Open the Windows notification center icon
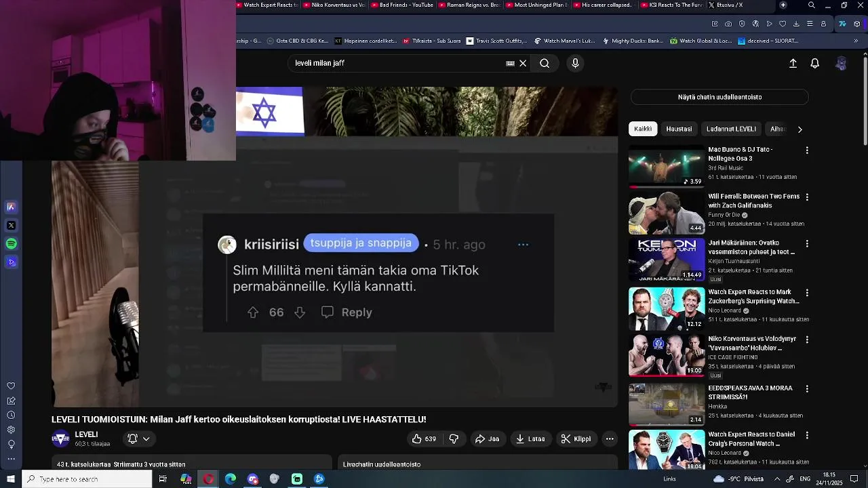The image size is (868, 488). coord(854,479)
